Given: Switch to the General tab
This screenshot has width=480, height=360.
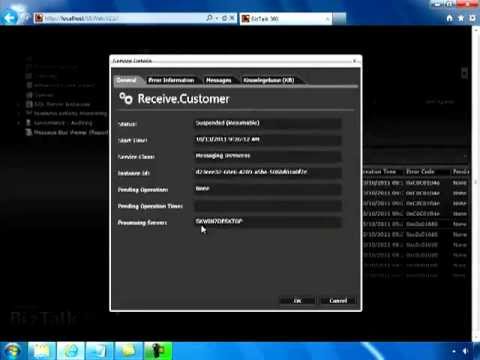Looking at the screenshot, I should pyautogui.click(x=127, y=80).
